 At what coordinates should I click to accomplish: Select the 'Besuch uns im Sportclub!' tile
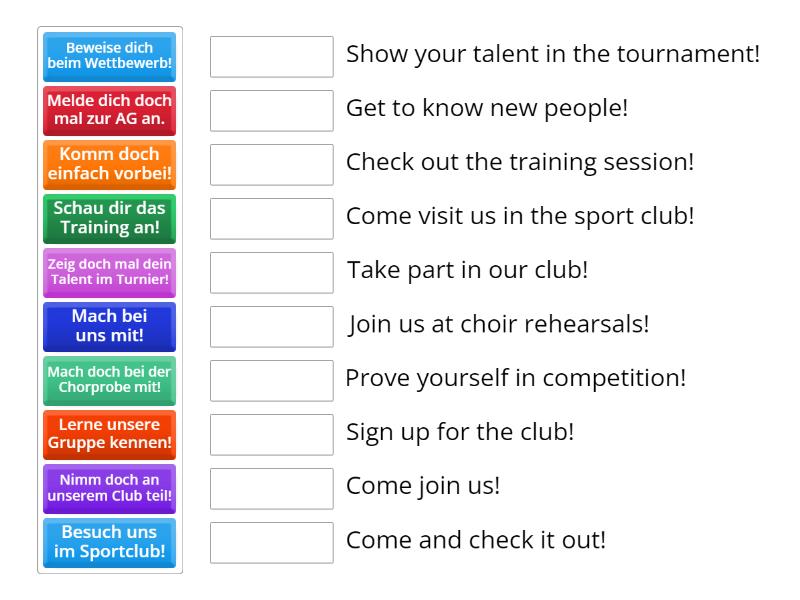coord(110,543)
